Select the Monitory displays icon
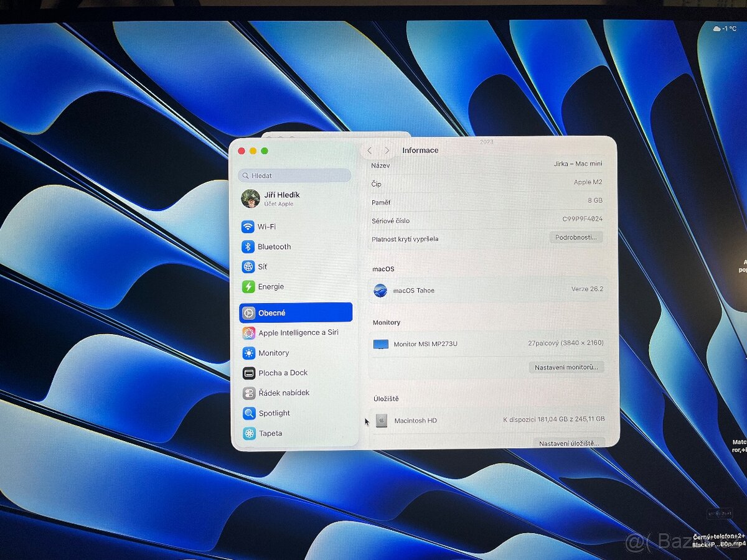Viewport: 747px width, 560px height. pos(250,353)
